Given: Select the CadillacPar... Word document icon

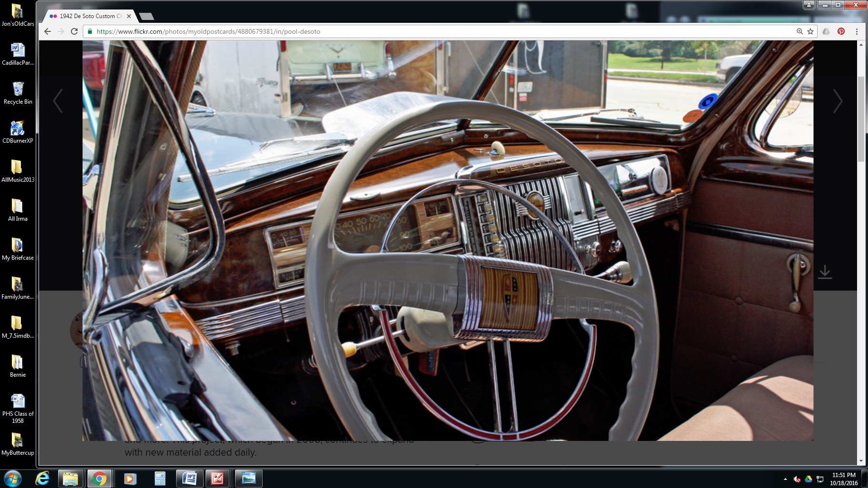Looking at the screenshot, I should coord(18,54).
